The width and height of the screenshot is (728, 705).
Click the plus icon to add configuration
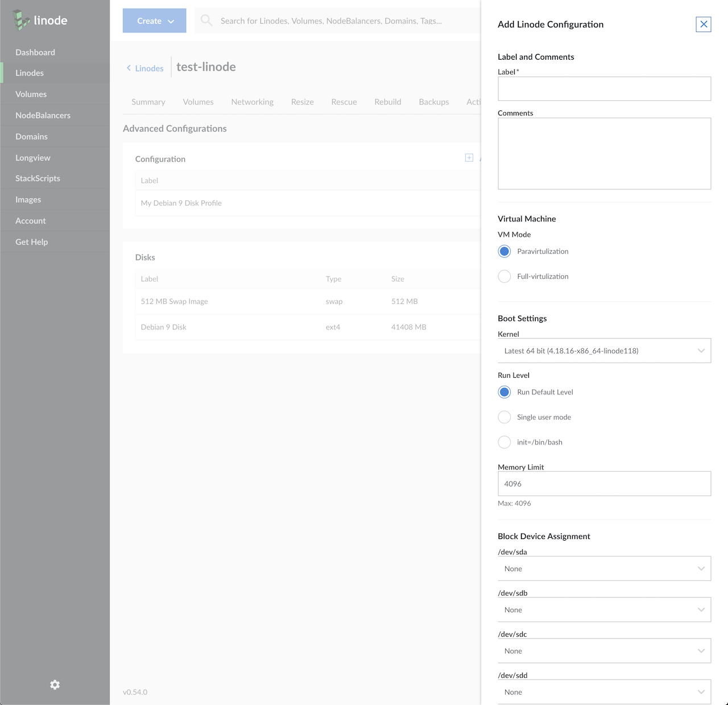click(x=469, y=158)
